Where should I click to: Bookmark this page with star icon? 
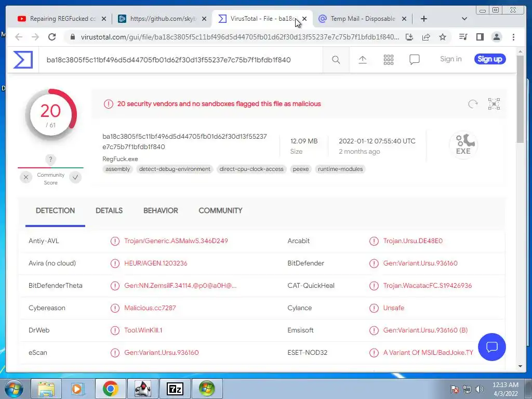click(x=443, y=37)
